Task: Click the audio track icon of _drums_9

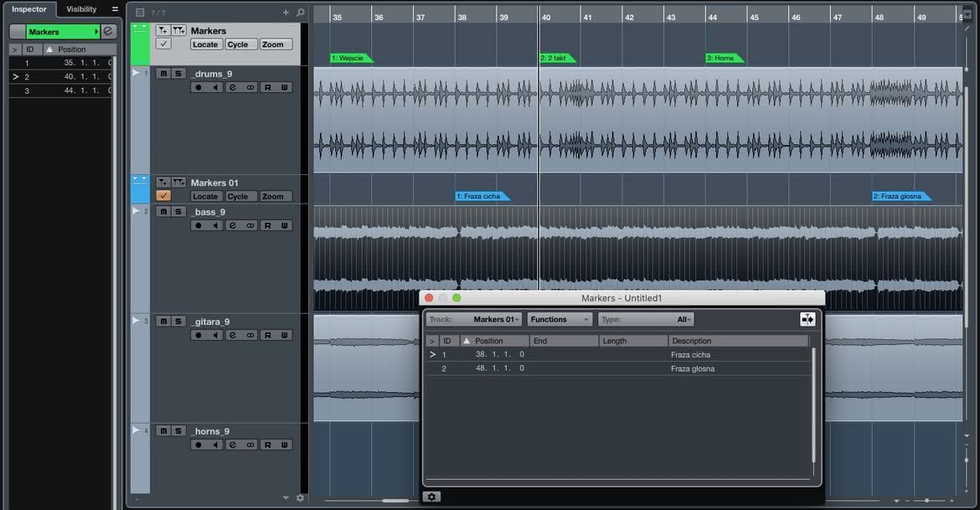Action: tap(137, 73)
